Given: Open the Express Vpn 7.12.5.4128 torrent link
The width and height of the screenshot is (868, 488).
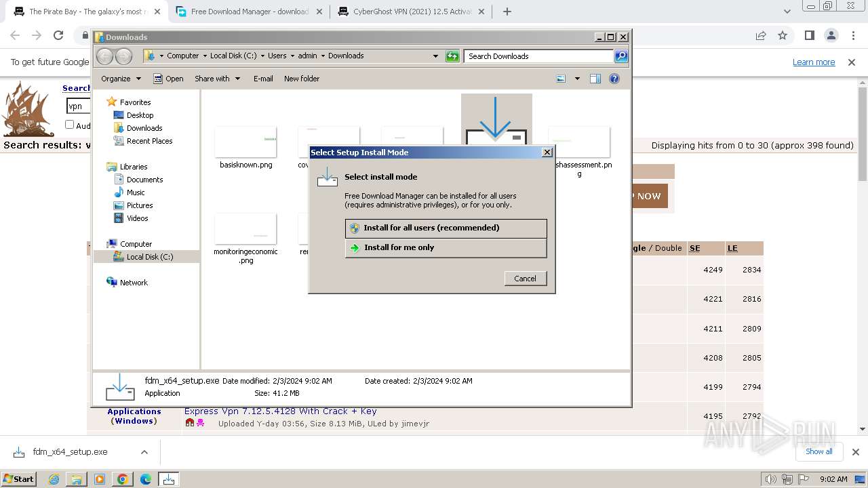Looking at the screenshot, I should tap(281, 411).
